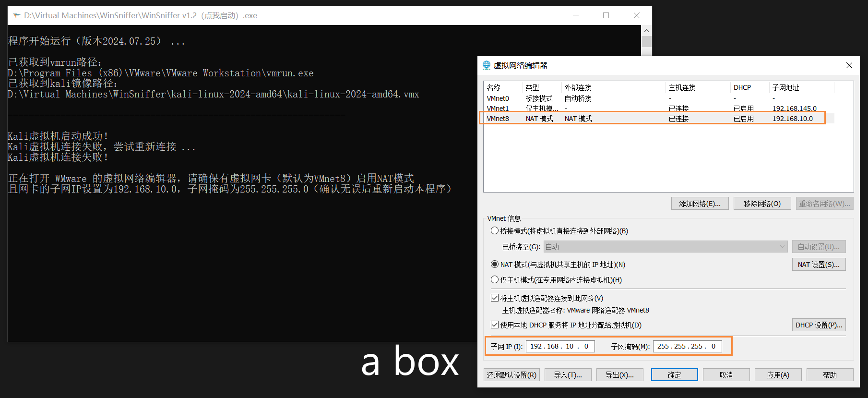Open DHCP Settings (P) dialog
Image resolution: width=868 pixels, height=398 pixels.
819,325
